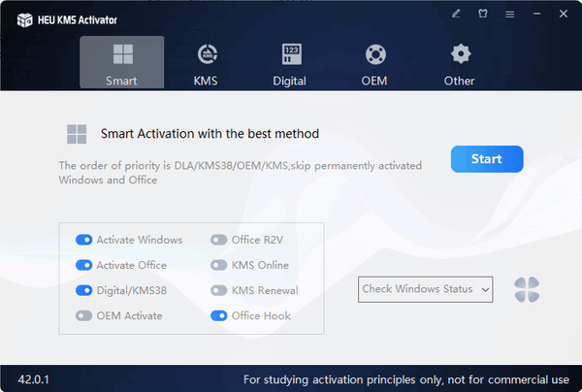Switch to the Smart tab
Screen dimensions: 582x392
pyautogui.click(x=122, y=62)
